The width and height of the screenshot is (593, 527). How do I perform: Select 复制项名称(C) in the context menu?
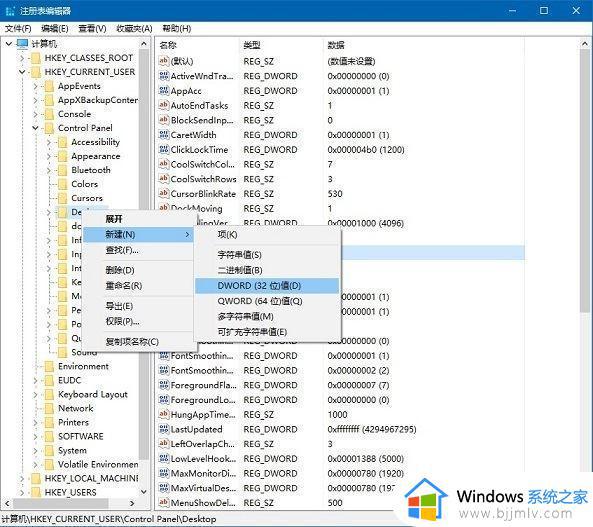point(138,342)
